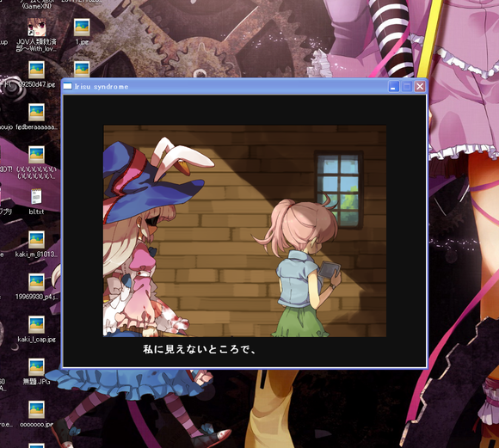Select the fgdberaaaaaa image file icon
This screenshot has height=448, width=499.
pyautogui.click(x=36, y=113)
